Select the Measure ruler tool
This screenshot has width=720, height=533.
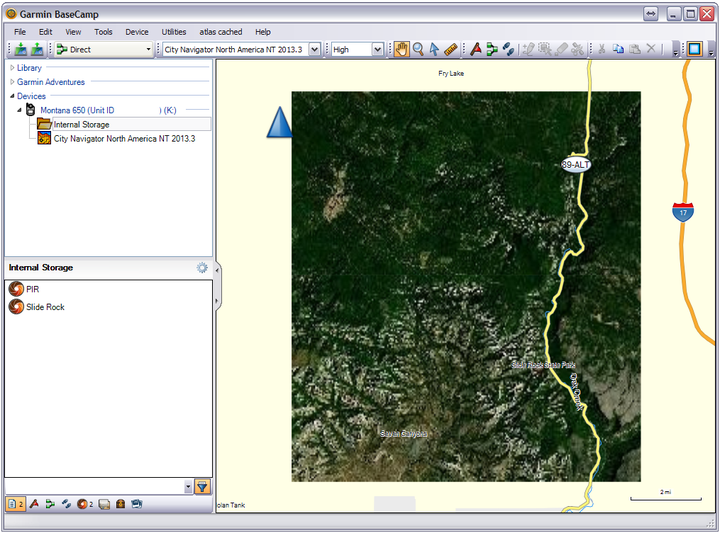pyautogui.click(x=451, y=49)
